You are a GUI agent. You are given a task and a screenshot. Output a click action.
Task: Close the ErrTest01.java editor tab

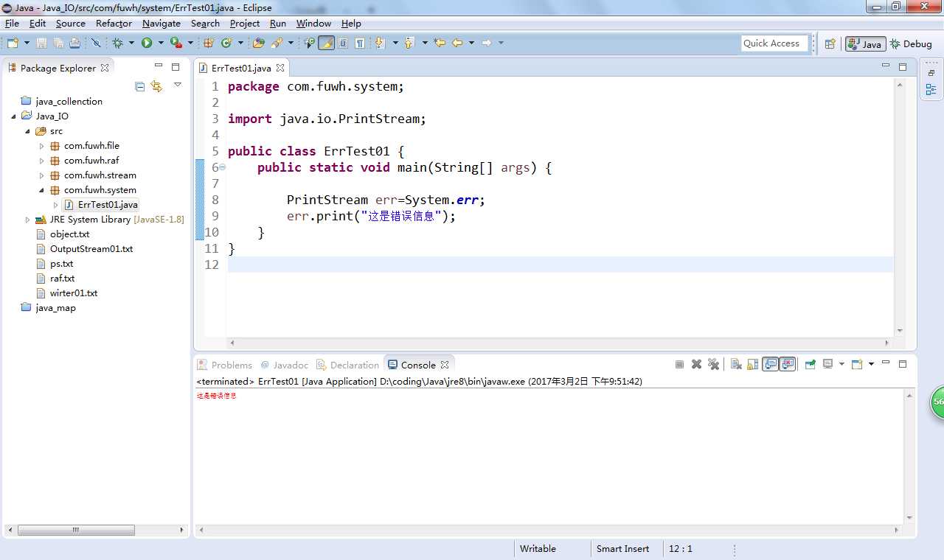coord(280,68)
